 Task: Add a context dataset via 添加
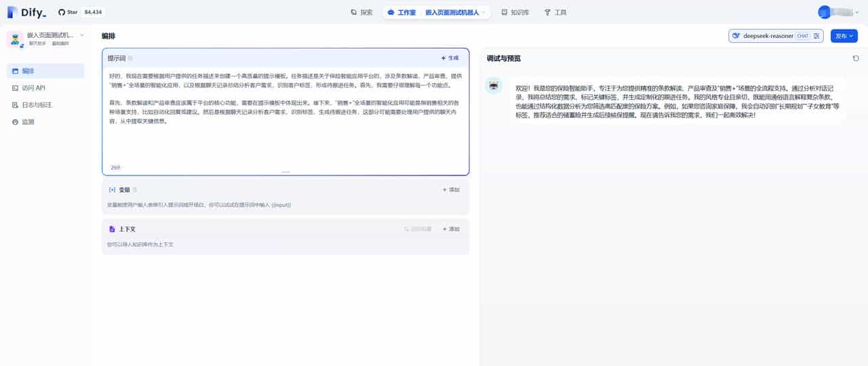pyautogui.click(x=451, y=229)
